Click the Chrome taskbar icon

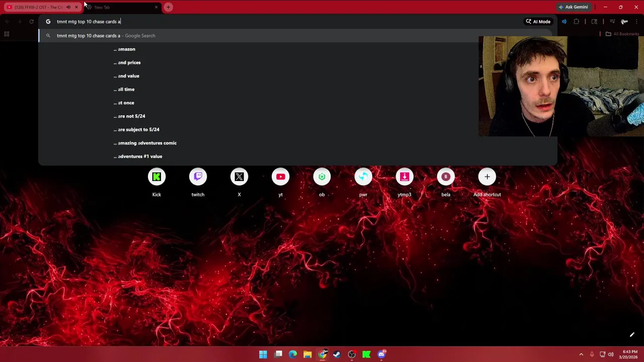coord(322,354)
